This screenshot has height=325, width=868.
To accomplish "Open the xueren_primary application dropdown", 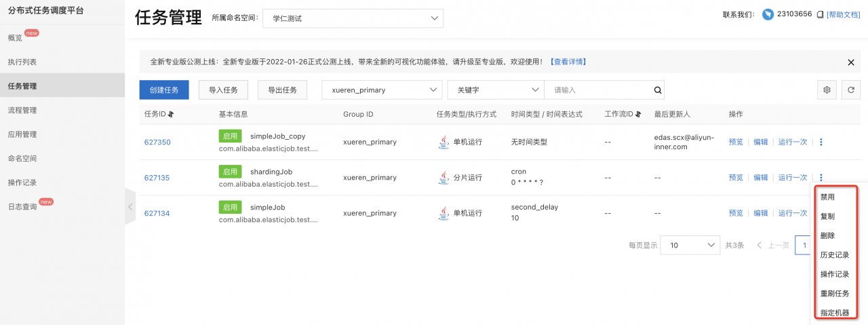I will 382,90.
